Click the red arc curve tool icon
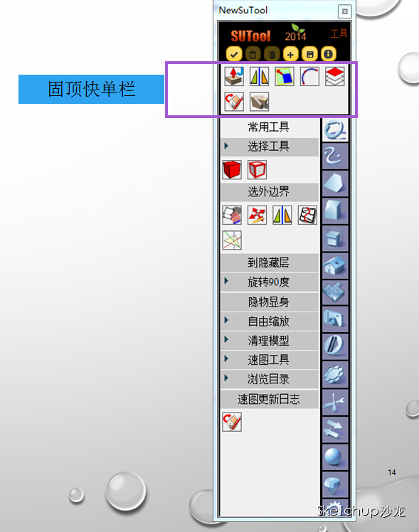 [309, 76]
